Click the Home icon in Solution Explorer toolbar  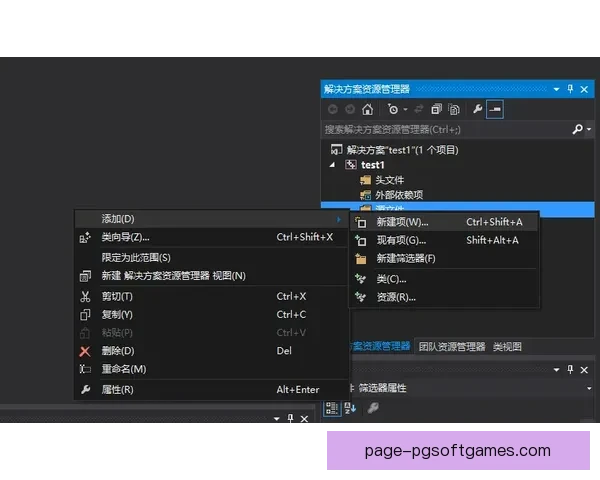[x=368, y=109]
